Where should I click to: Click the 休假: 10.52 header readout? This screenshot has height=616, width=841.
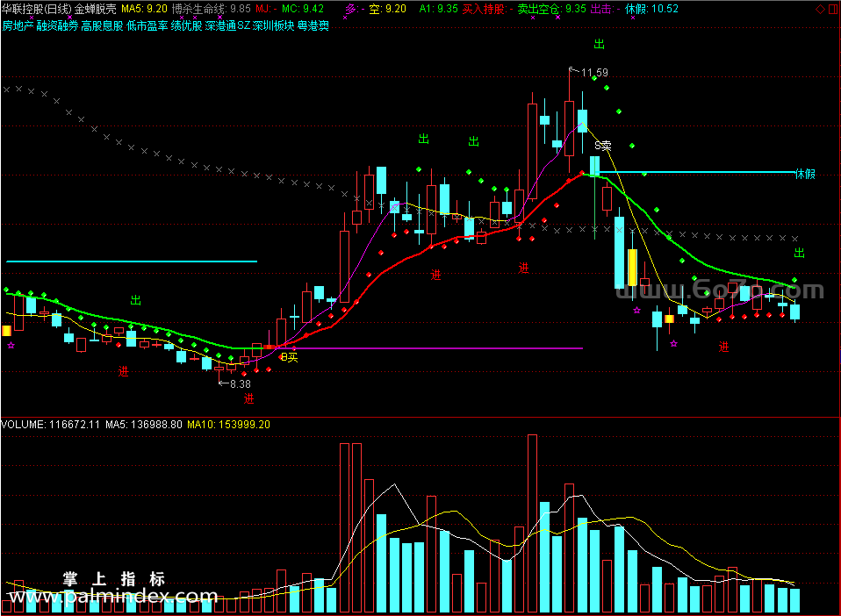click(651, 9)
